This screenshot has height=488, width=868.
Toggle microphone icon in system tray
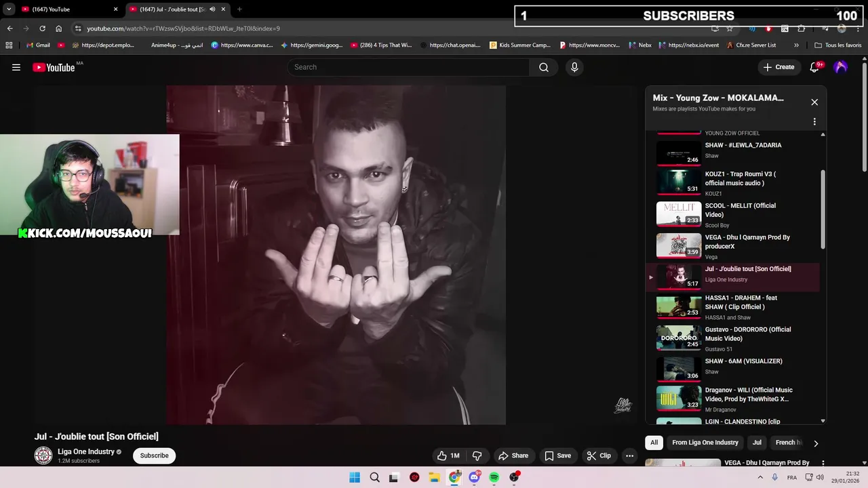coord(774,477)
